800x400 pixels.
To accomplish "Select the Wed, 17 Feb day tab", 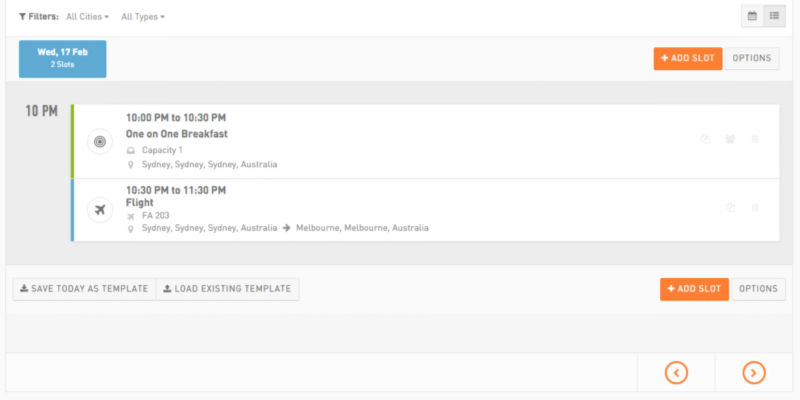I will point(63,59).
